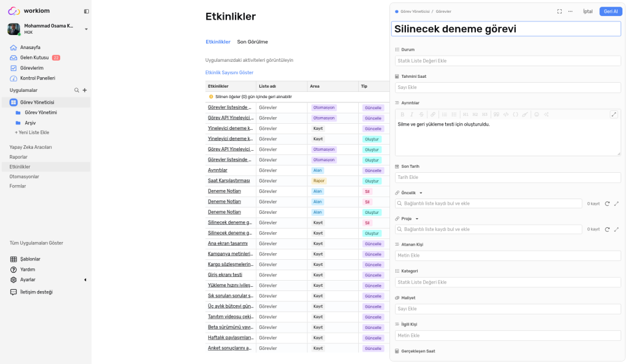
Task: Expand the Proje linked list view
Action: (616, 230)
